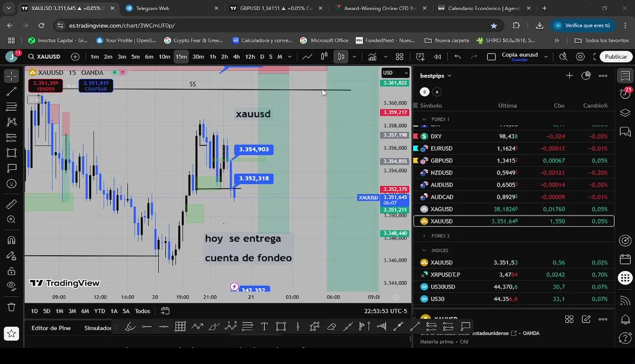Open the USD currency dropdown on price scale
The image size is (635, 364).
[395, 73]
